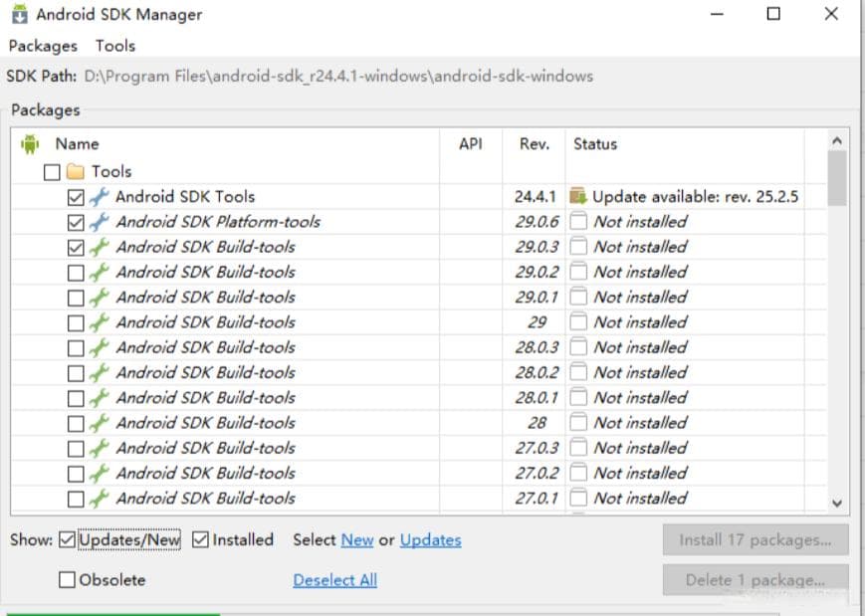Click the green progress bar at the bottom

(113, 614)
